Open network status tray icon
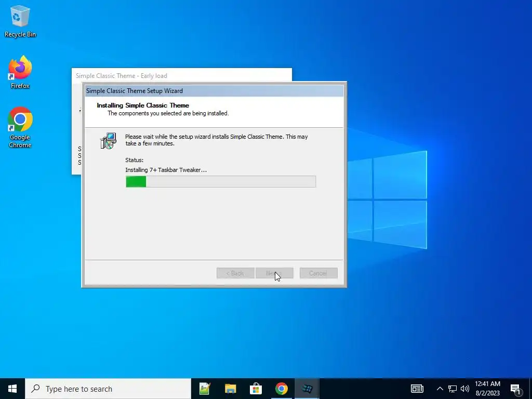 453,389
